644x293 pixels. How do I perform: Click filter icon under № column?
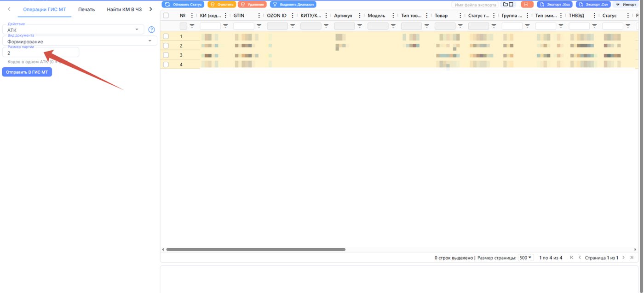pos(192,26)
